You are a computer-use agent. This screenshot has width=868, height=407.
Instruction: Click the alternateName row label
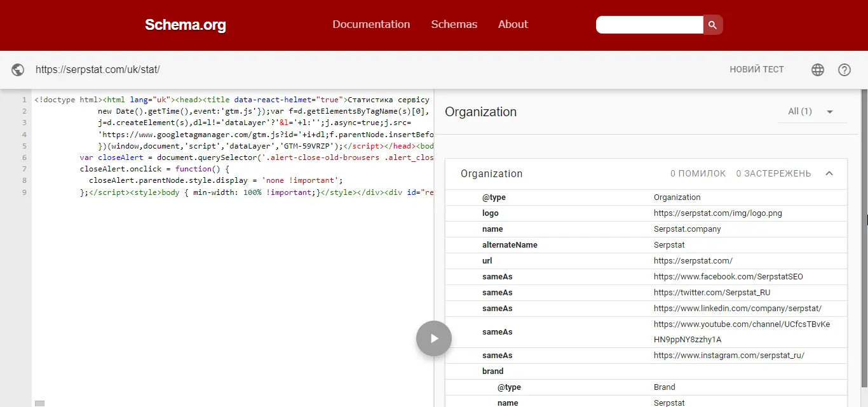coord(510,245)
